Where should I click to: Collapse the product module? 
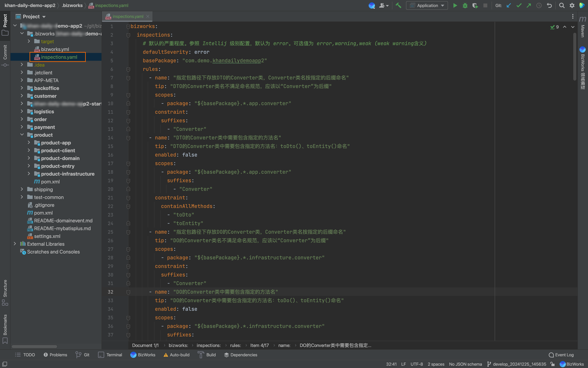click(x=22, y=135)
